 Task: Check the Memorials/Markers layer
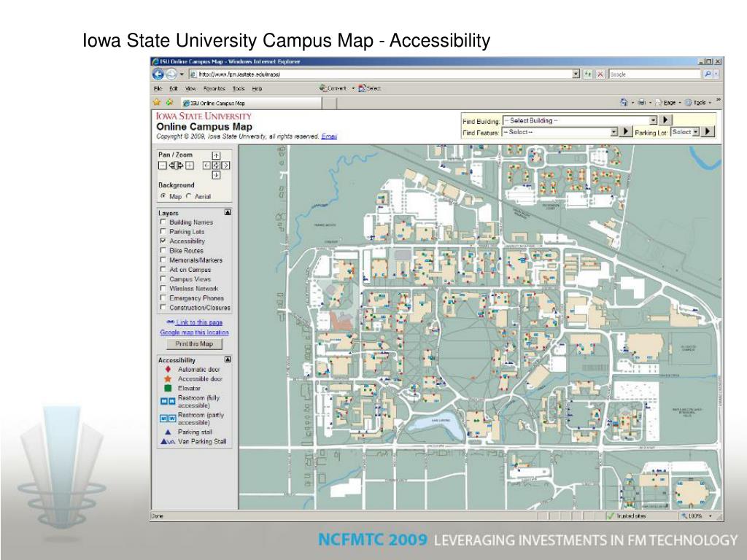pos(163,260)
